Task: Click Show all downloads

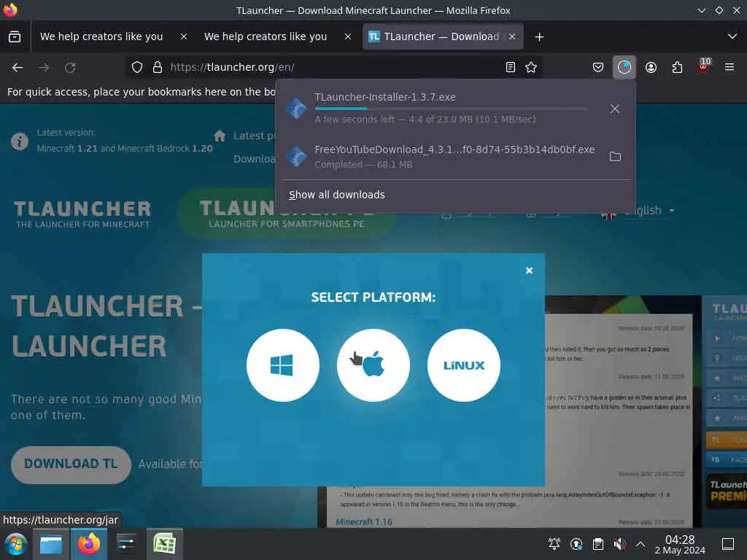Action: (x=336, y=195)
